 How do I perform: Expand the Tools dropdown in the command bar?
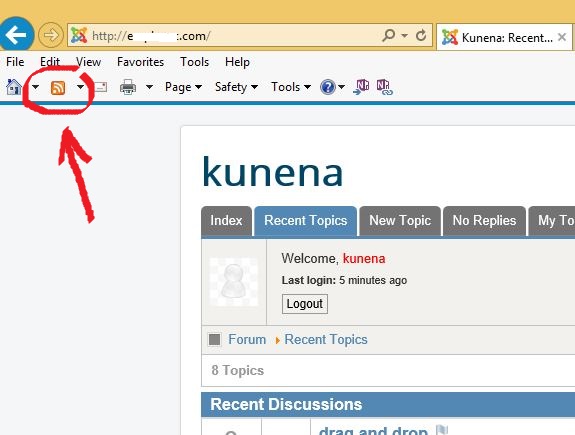point(291,87)
